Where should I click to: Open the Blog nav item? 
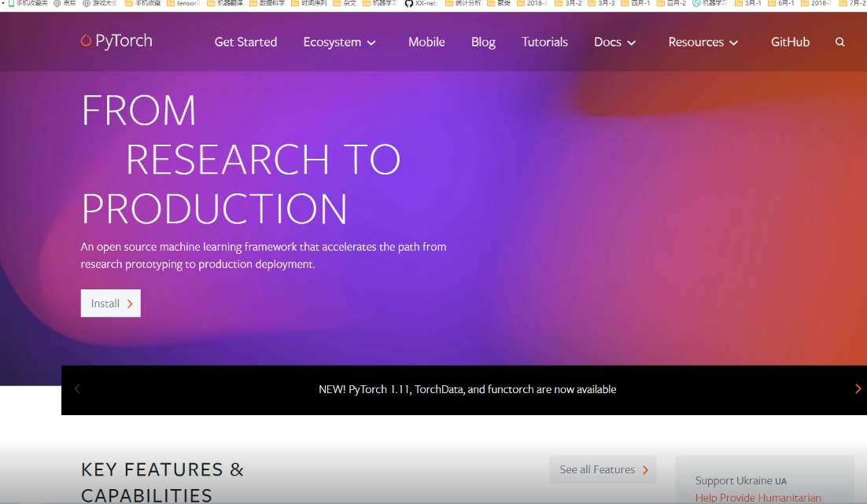(x=483, y=42)
